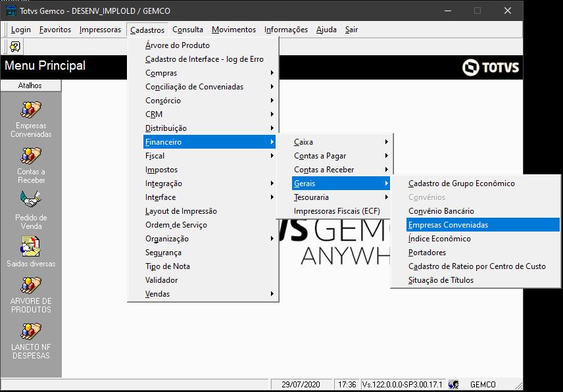Open the LANCTO NF DESPESAS shortcut icon
The width and height of the screenshot is (563, 392).
click(31, 331)
